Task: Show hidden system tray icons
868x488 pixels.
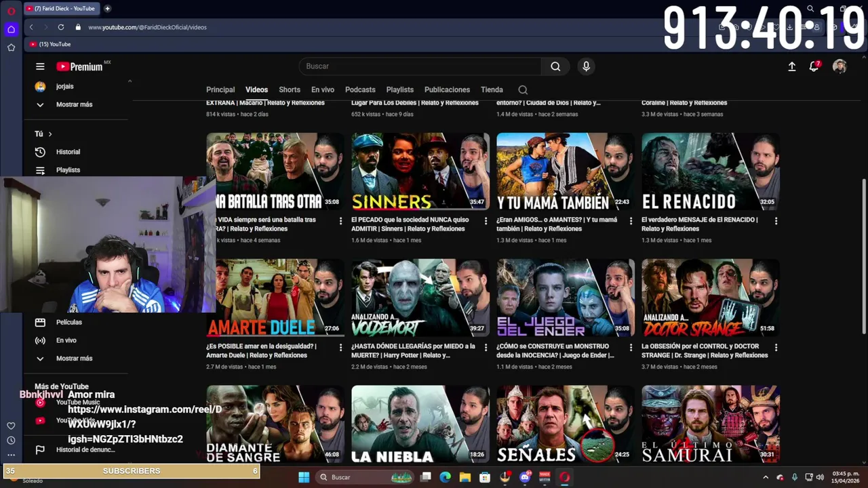Action: (x=766, y=477)
